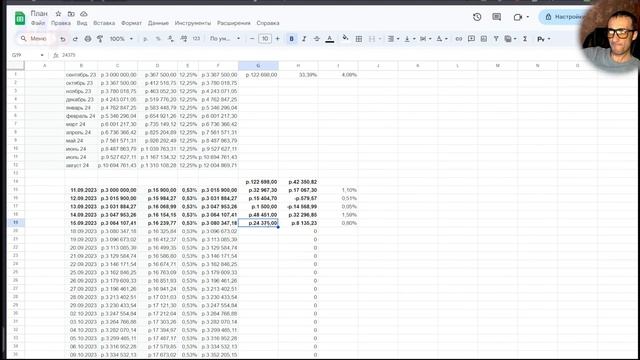
Task: Add a comment from the toolbar
Action: (471, 39)
